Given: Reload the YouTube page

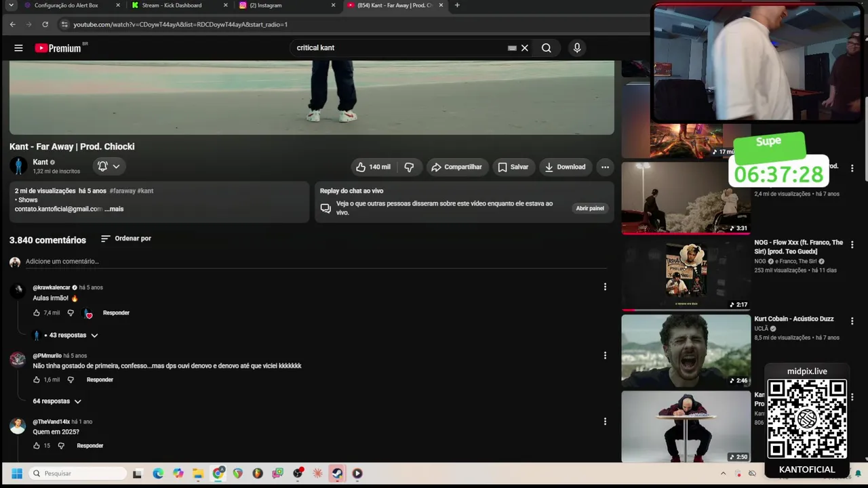Looking at the screenshot, I should [45, 24].
